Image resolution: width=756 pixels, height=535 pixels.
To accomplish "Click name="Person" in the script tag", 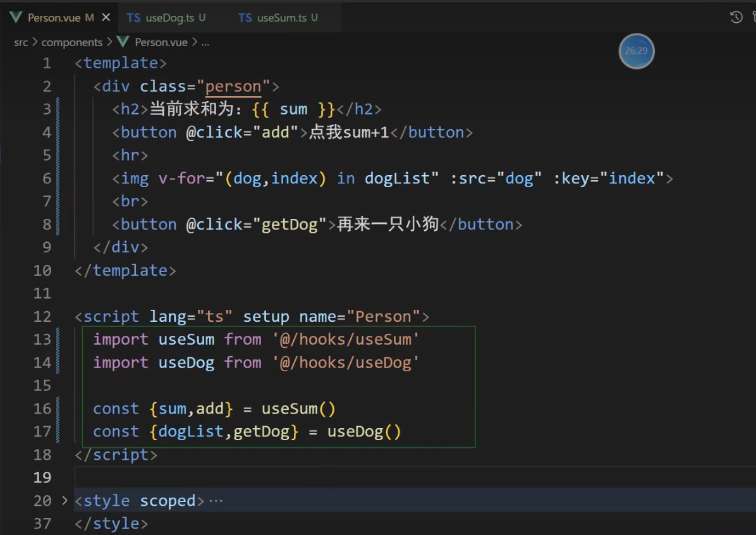I will click(360, 316).
